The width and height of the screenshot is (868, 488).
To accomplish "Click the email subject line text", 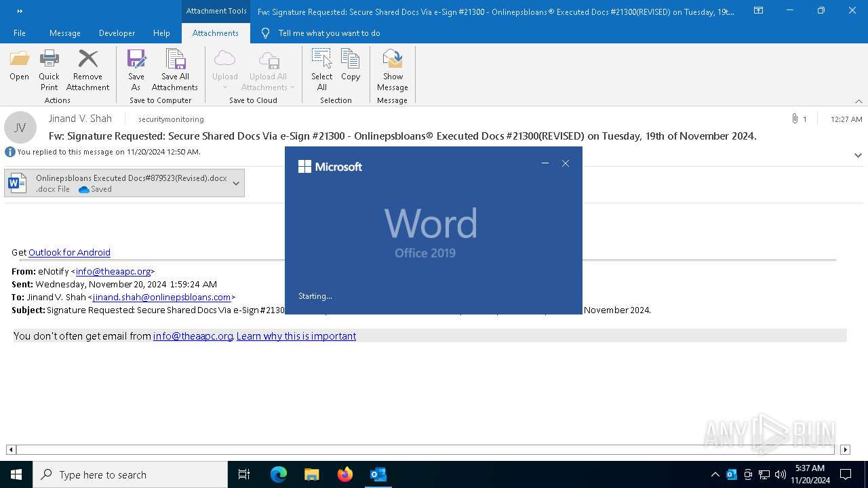I will tap(402, 136).
